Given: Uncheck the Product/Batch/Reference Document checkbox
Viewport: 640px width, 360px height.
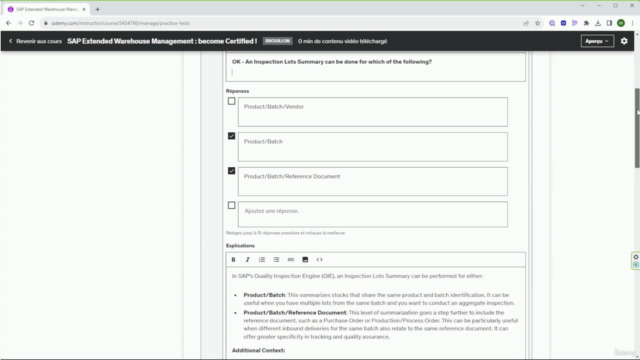Looking at the screenshot, I should 231,171.
